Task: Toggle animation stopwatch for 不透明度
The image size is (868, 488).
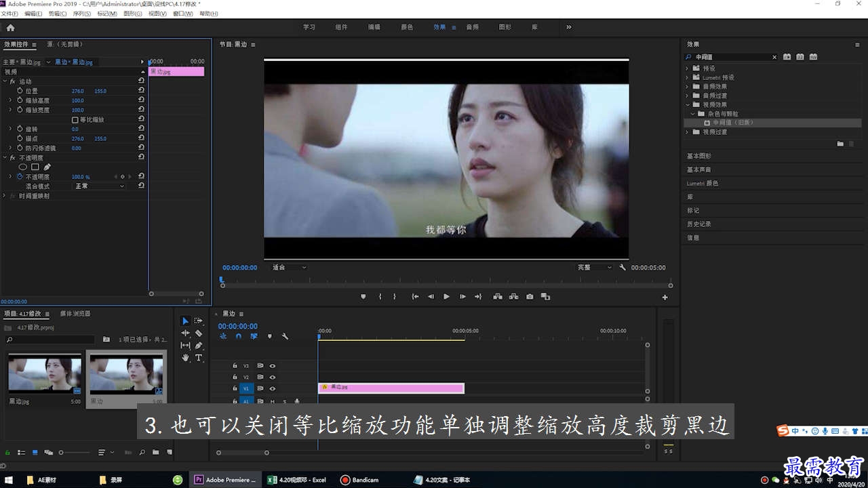Action: tap(20, 176)
